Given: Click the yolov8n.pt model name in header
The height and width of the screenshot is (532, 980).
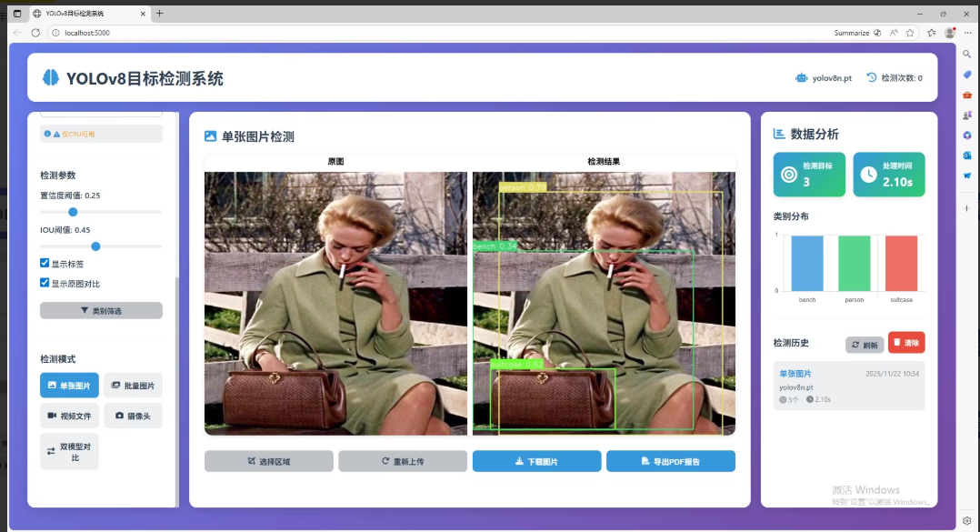Looking at the screenshot, I should 832,78.
